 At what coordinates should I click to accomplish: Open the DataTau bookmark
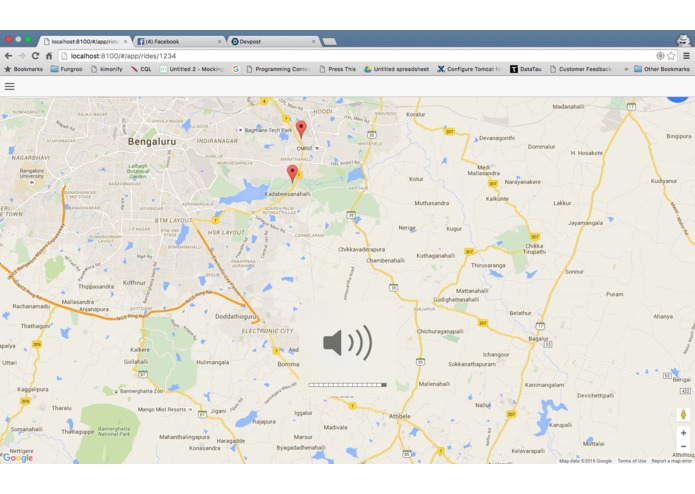tap(526, 69)
